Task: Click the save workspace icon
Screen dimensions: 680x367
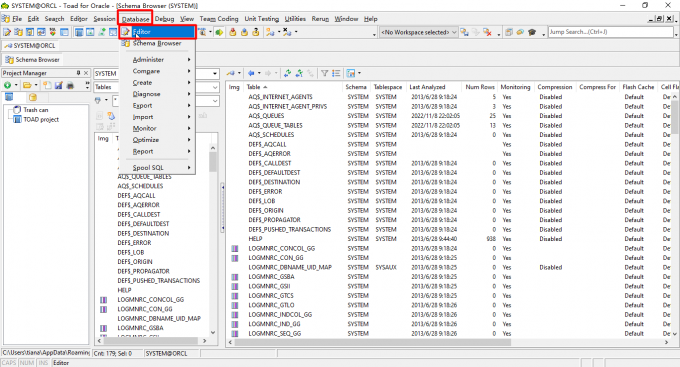Action: pyautogui.click(x=464, y=32)
